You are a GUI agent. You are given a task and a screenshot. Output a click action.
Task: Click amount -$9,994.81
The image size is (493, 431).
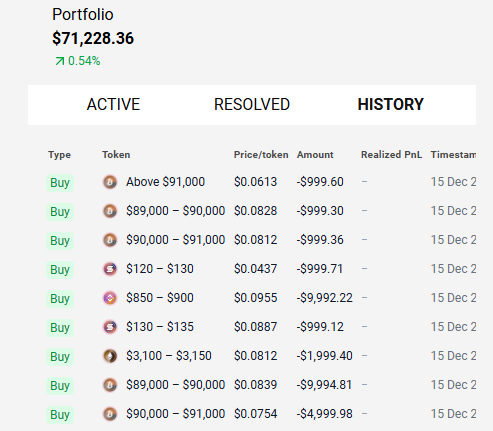[x=325, y=385]
